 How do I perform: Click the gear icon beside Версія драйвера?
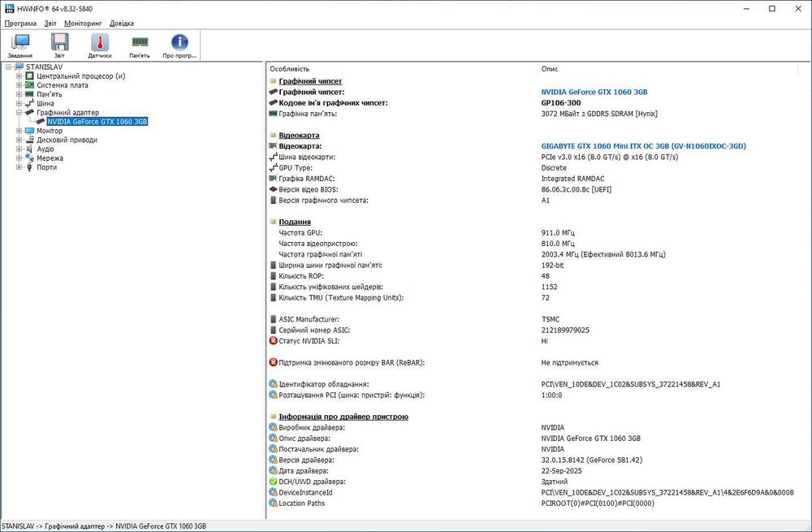click(274, 460)
